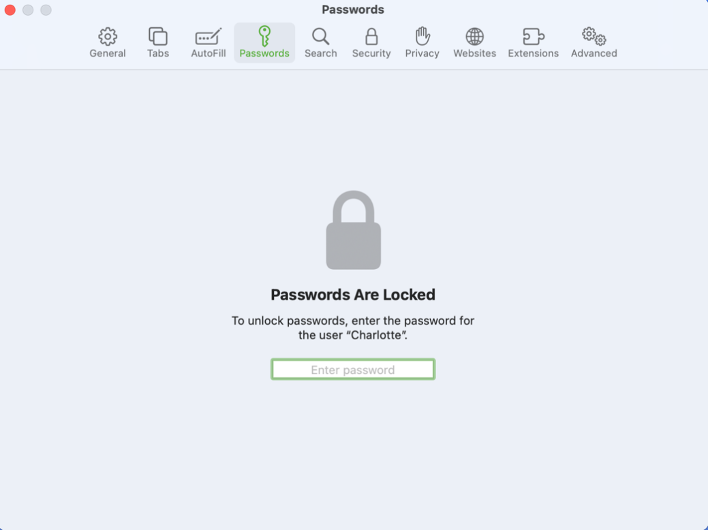The width and height of the screenshot is (708, 531).
Task: Select the Extensions puzzle piece icon
Action: [533, 37]
